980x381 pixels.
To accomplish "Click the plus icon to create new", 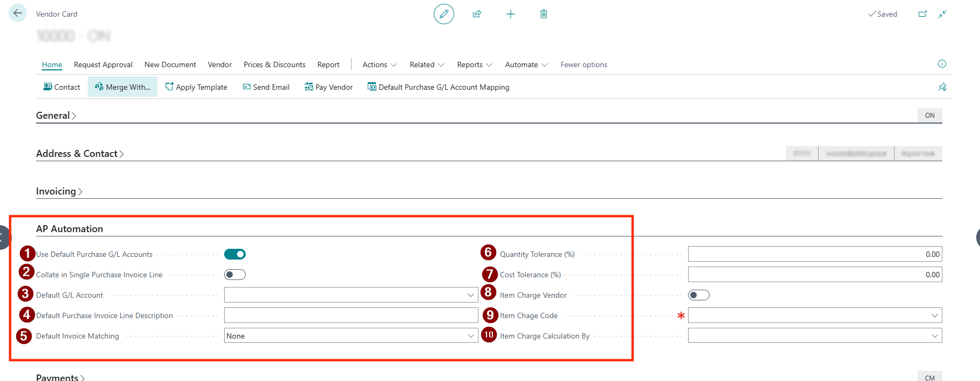I will tap(510, 14).
